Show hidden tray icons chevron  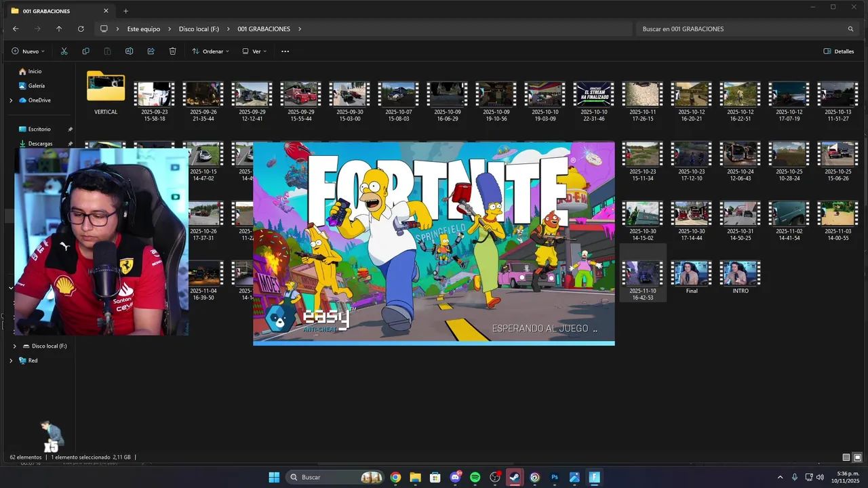click(x=780, y=477)
